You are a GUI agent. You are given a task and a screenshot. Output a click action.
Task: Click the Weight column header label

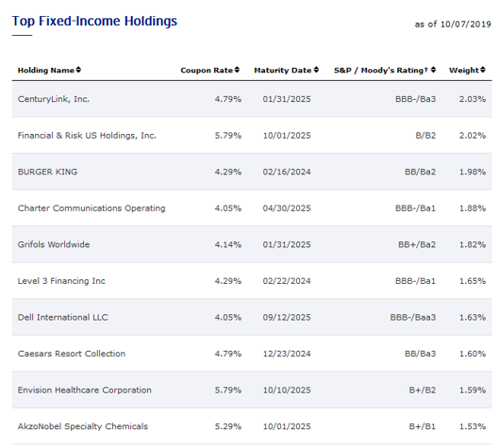click(464, 71)
